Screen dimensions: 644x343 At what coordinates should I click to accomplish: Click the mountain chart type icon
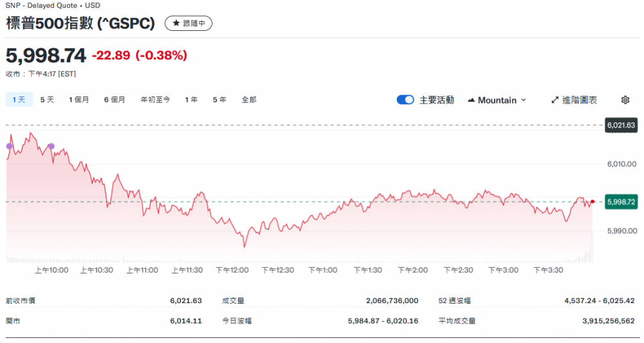(471, 100)
